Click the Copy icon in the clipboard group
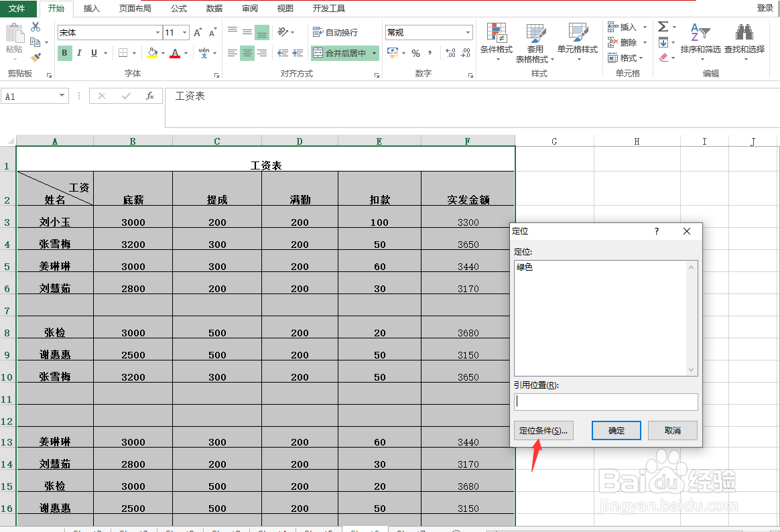 point(35,43)
